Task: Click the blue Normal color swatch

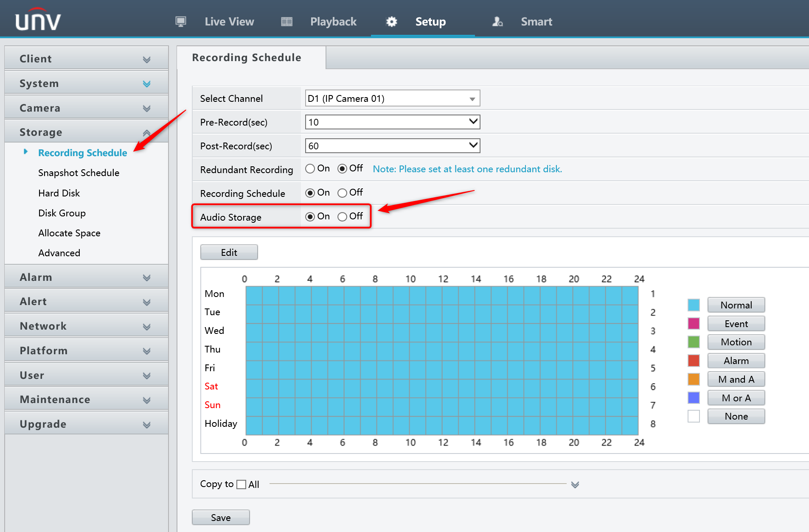Action: (693, 305)
